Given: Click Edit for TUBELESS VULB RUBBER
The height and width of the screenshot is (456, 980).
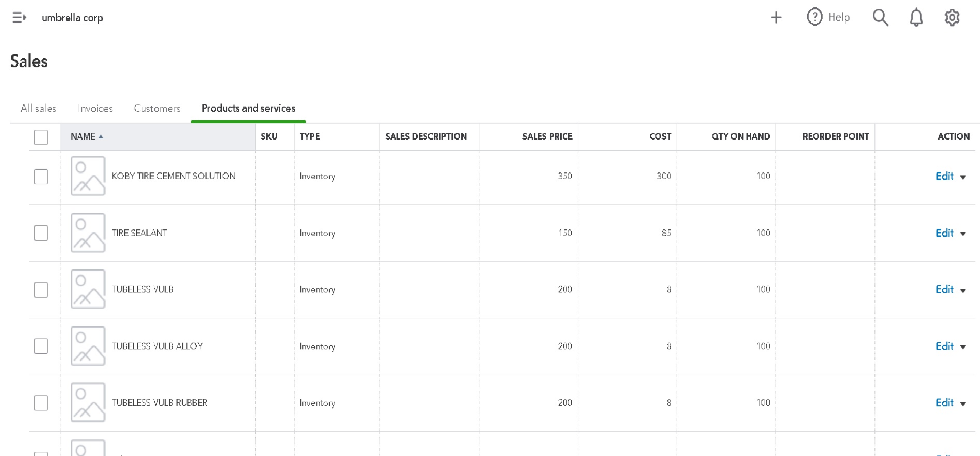Looking at the screenshot, I should 944,403.
